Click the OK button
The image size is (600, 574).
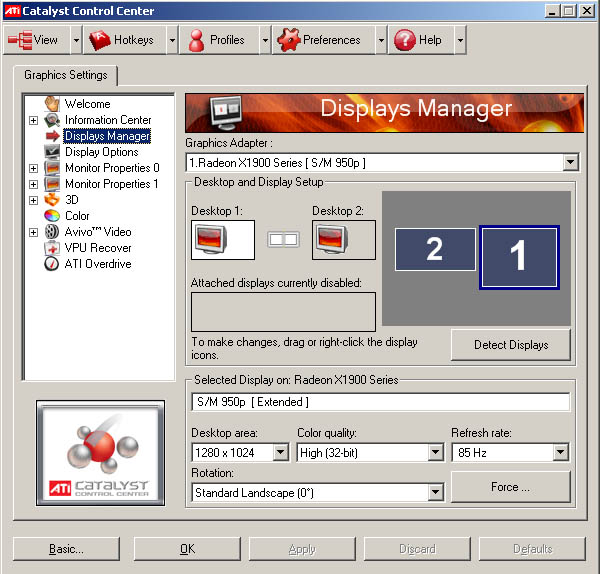click(x=188, y=549)
